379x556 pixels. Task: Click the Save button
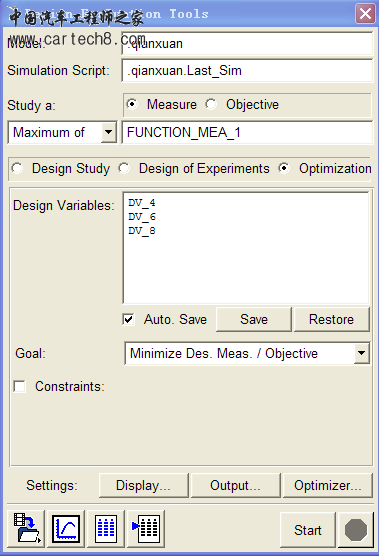pos(254,319)
